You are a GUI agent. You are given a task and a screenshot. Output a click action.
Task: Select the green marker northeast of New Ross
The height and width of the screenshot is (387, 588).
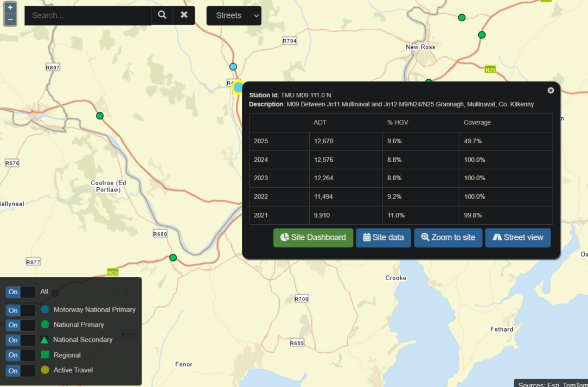point(482,35)
